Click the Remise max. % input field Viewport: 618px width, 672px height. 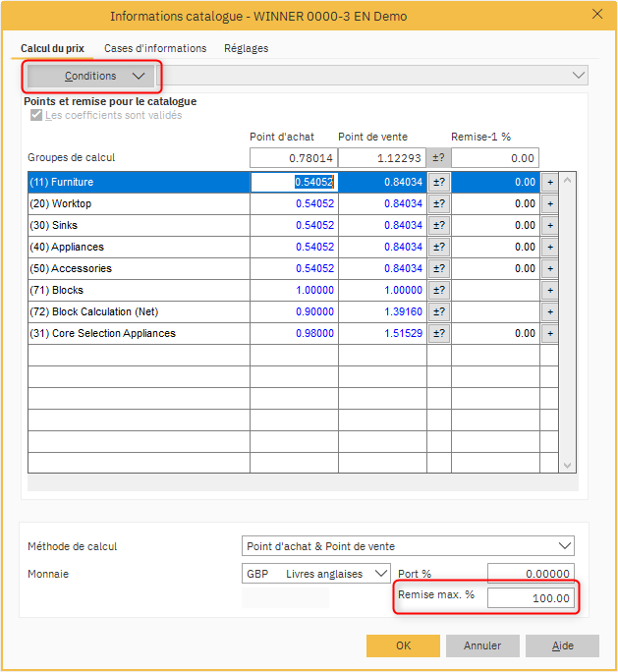tap(531, 598)
